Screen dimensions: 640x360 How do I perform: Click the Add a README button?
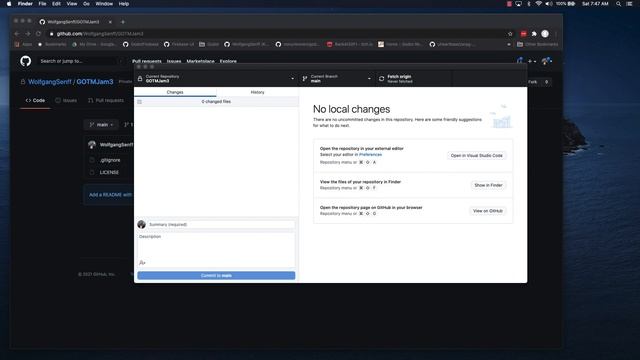110,195
